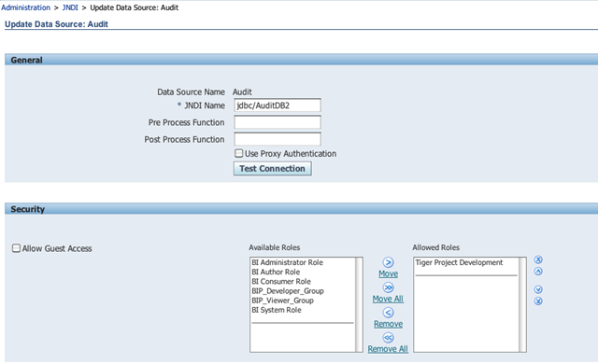Click the Move text link
This screenshot has width=598, height=364.
pos(389,273)
